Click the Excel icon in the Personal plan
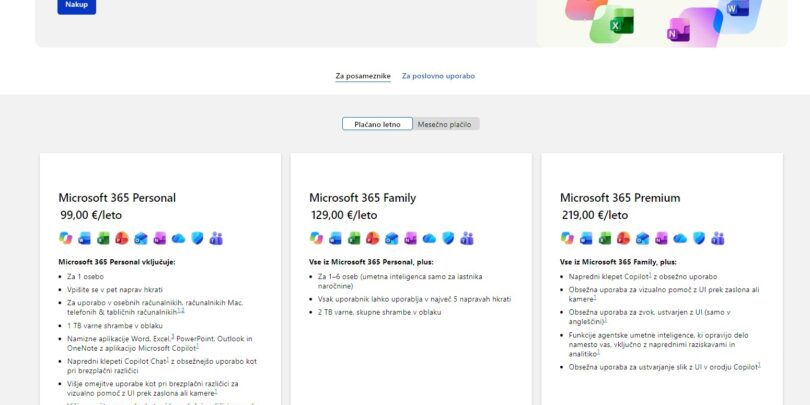Image resolution: width=810 pixels, height=405 pixels. click(103, 238)
